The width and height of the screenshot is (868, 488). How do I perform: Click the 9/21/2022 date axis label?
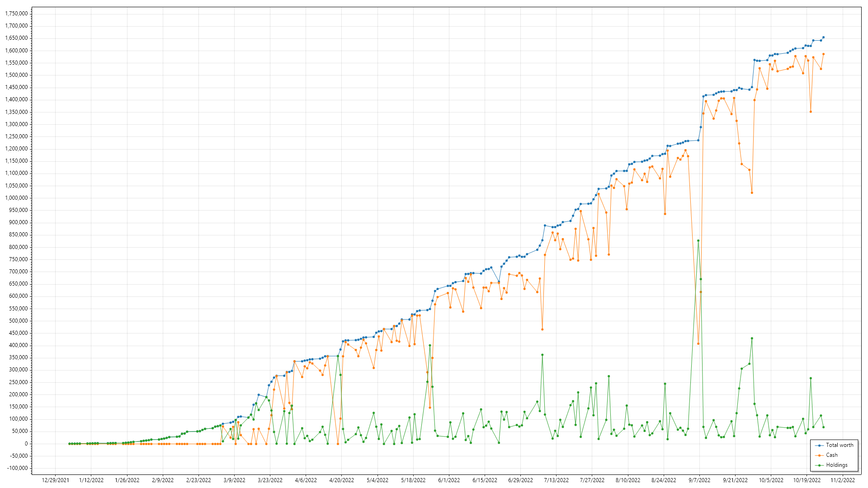point(736,480)
